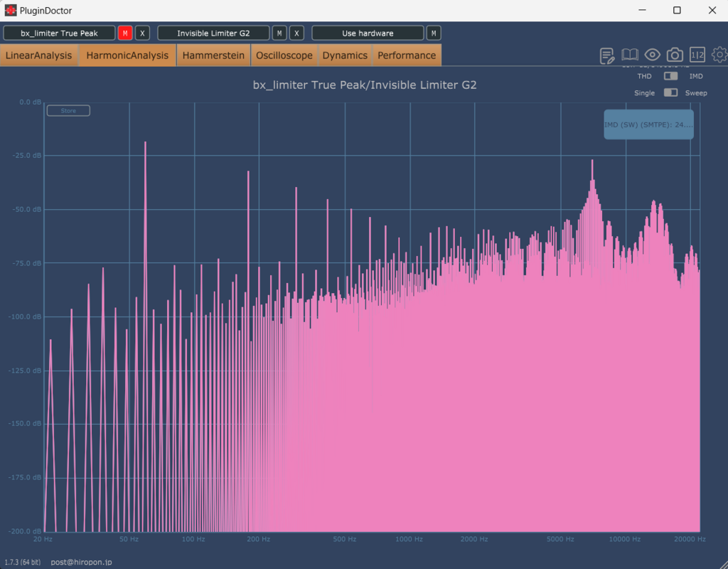Image resolution: width=728 pixels, height=569 pixels.
Task: Click the -100.0 dB axis label
Action: click(x=25, y=317)
